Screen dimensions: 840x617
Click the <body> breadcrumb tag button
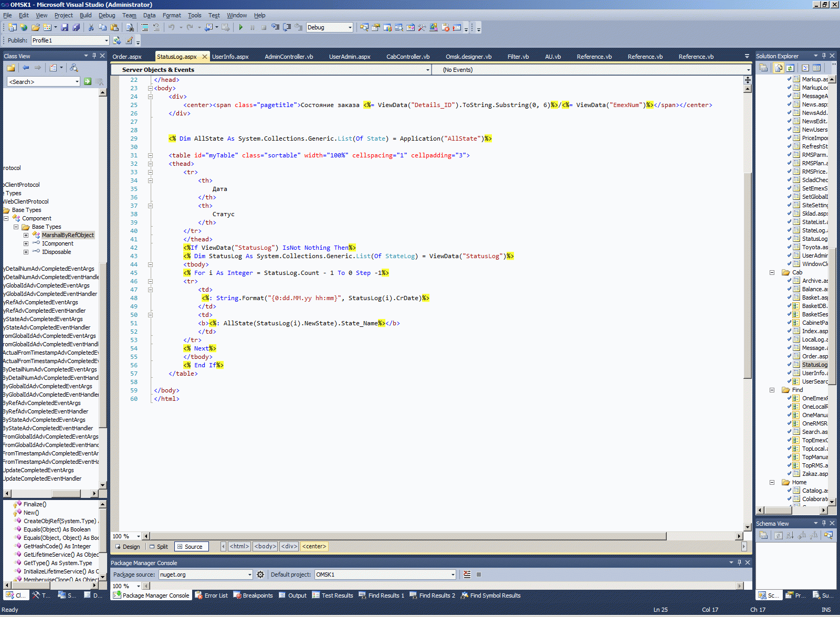coord(265,547)
